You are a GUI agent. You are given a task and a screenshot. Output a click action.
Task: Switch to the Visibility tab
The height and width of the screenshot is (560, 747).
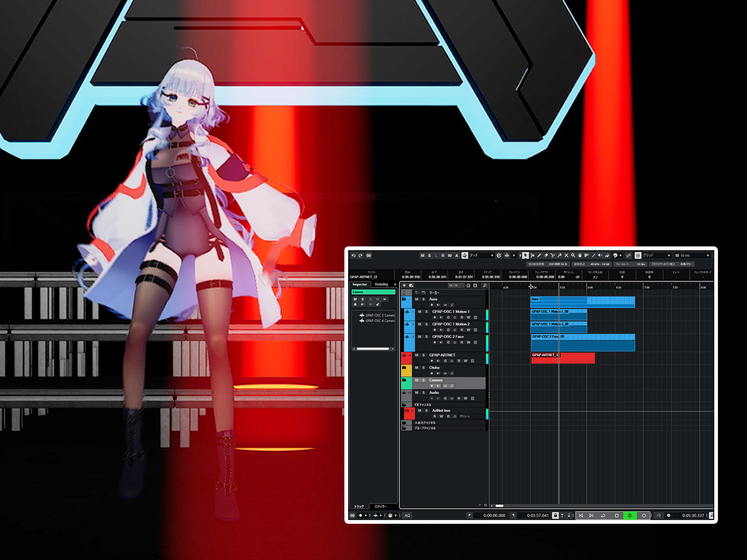[x=381, y=284]
